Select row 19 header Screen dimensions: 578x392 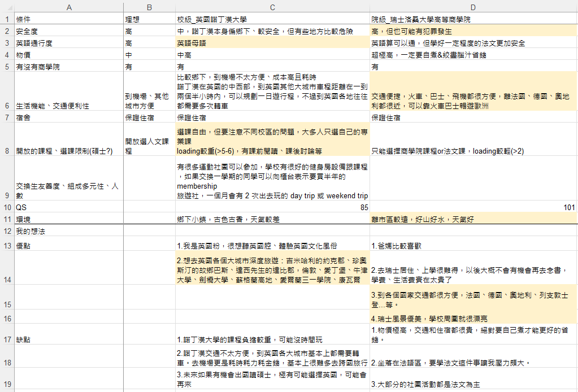(x=7, y=379)
